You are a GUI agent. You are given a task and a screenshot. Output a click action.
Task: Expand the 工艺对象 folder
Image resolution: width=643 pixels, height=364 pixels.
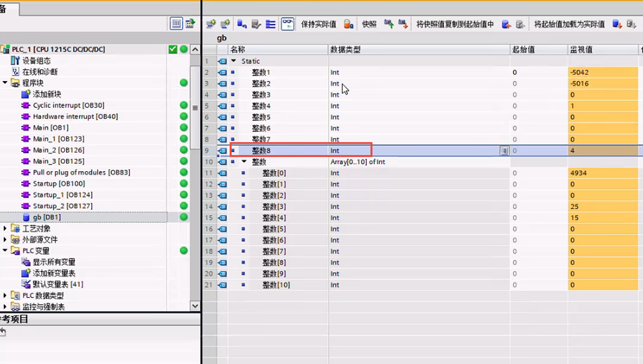pyautogui.click(x=5, y=228)
